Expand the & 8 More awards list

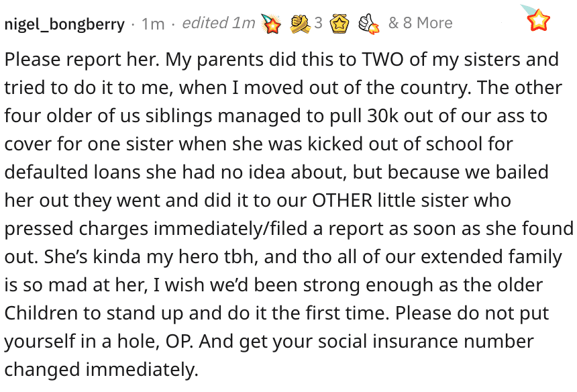[420, 23]
